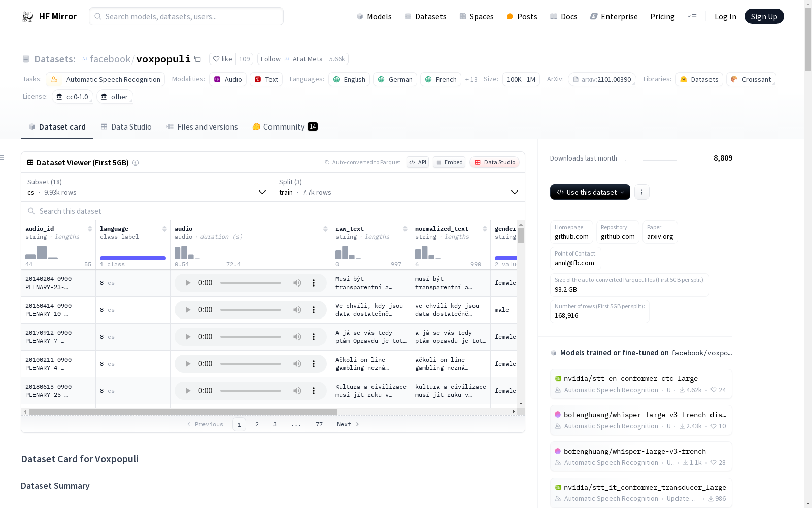Play audio for 20160414-0900-PLENARY-10 row
Viewport: 812px width, 508px height.
coord(188,310)
